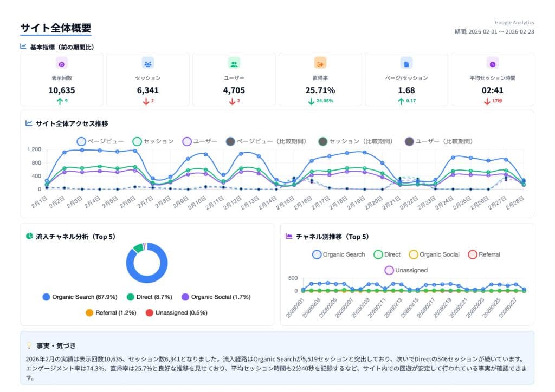Click the Organic Social (1.7%) donut legend entry

click(x=216, y=297)
